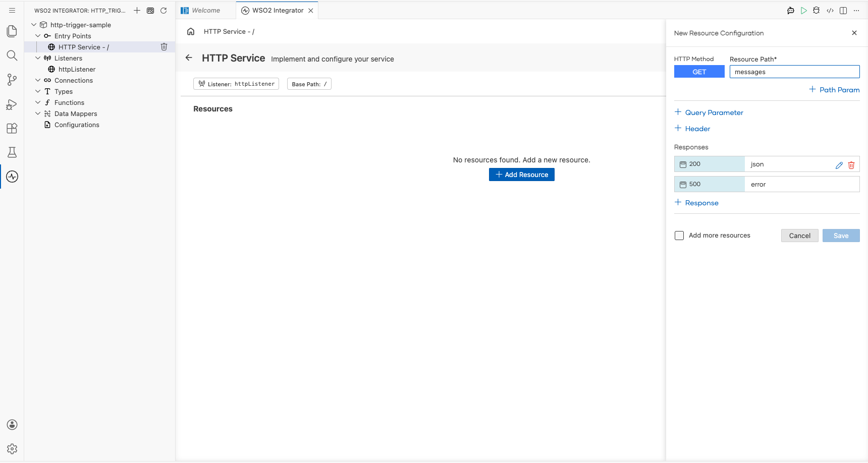Open the hamburger application menu
This screenshot has height=463, width=868.
coord(12,10)
